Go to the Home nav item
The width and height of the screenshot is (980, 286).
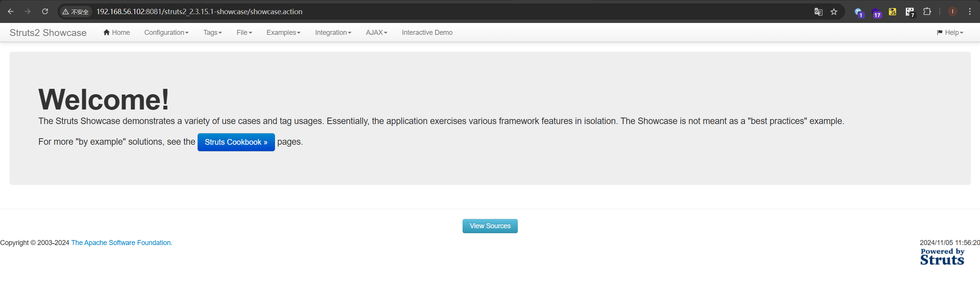[116, 33]
